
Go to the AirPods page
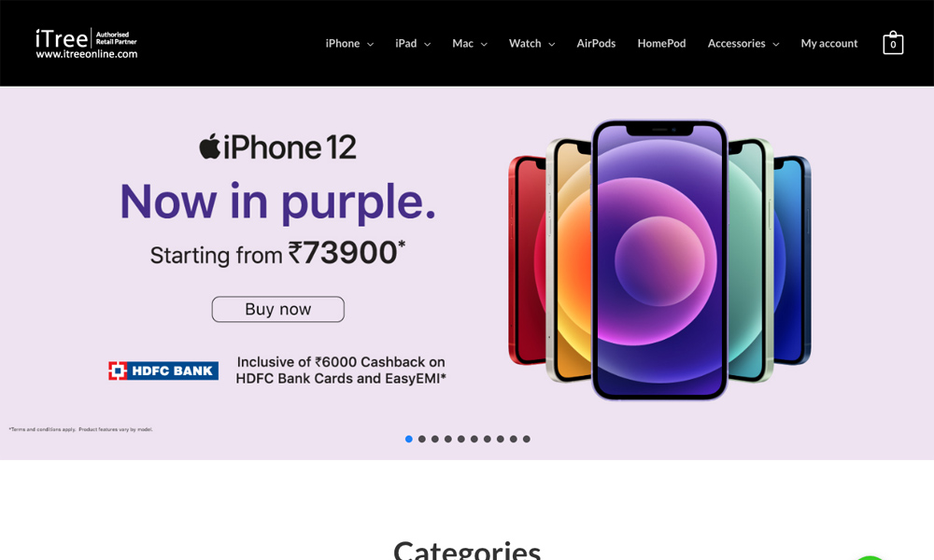(596, 44)
